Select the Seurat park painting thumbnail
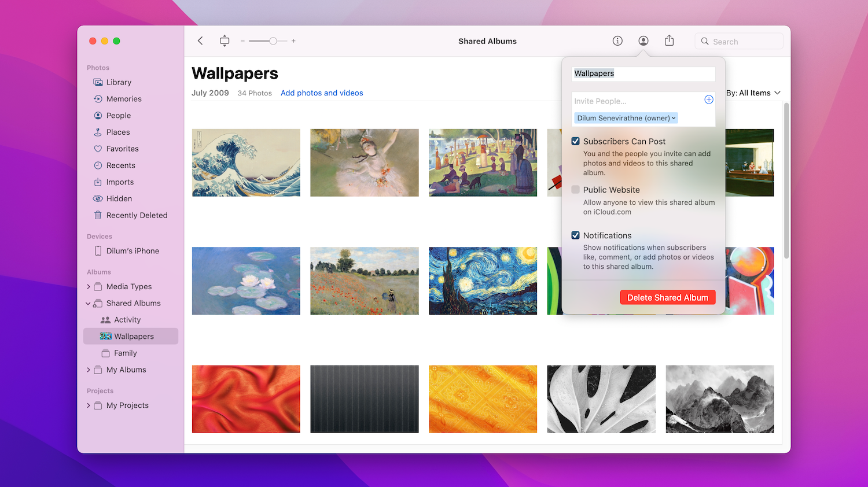 483,163
